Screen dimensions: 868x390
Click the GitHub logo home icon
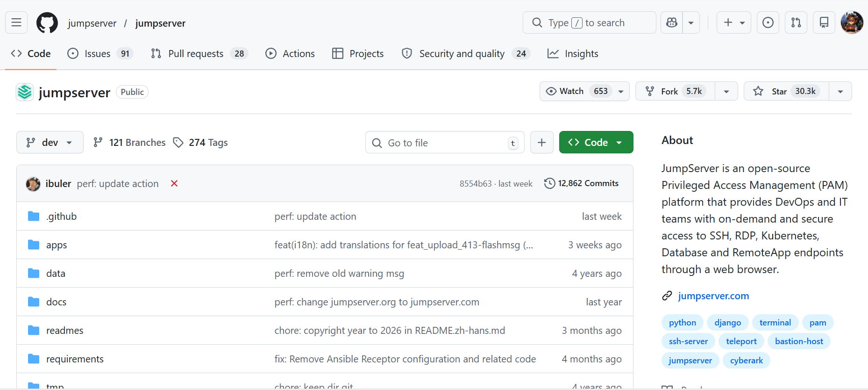pyautogui.click(x=47, y=23)
